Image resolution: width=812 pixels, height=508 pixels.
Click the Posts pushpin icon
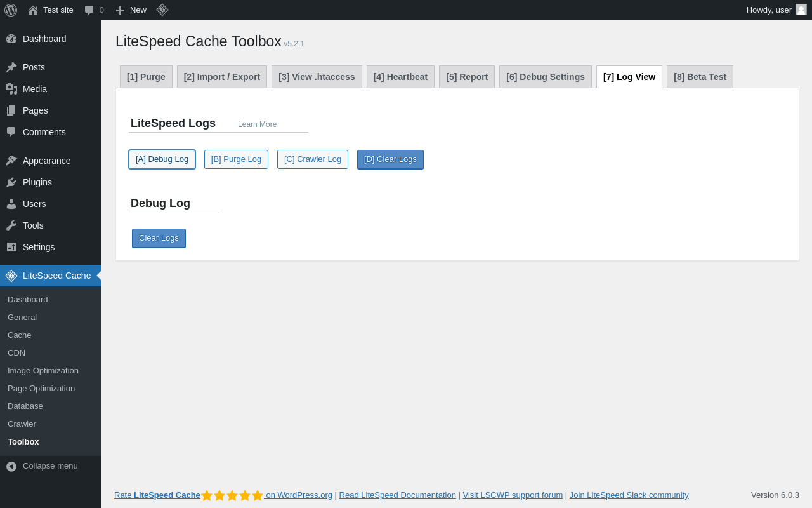(x=11, y=67)
